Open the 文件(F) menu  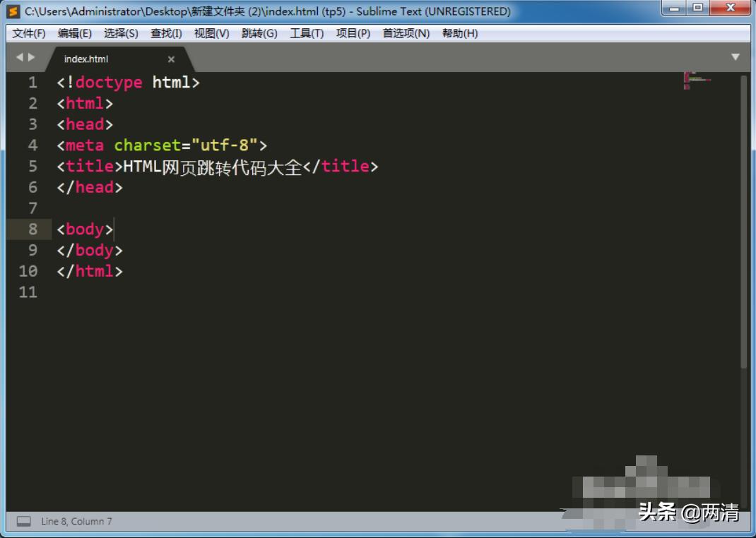click(29, 33)
